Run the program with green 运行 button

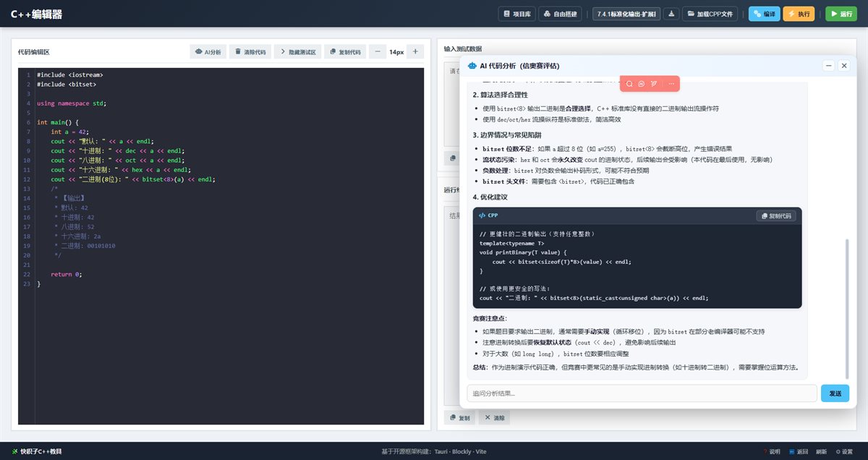(841, 14)
